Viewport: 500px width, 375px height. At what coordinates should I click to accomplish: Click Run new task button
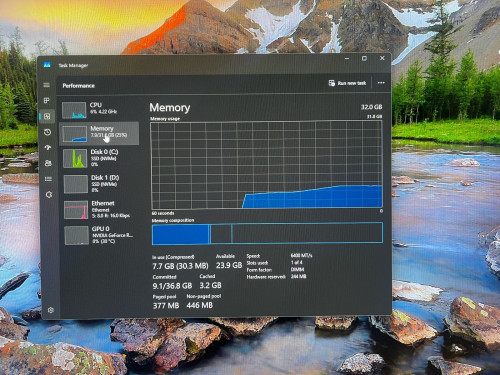coord(347,83)
